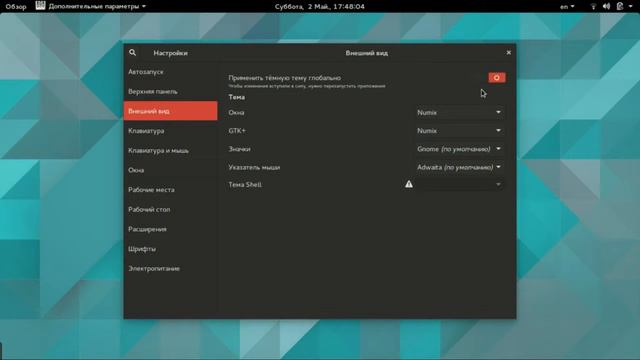Click the Тема section heading
The image size is (640, 360).
click(x=237, y=97)
